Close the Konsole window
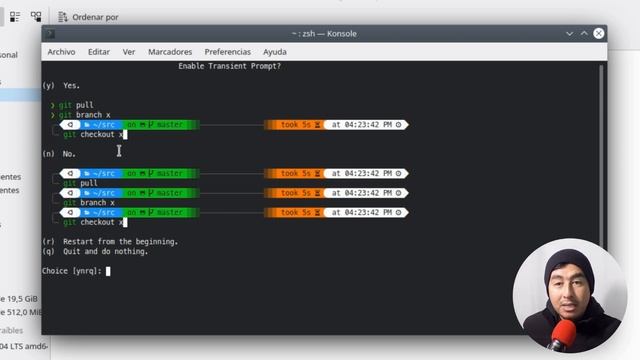The height and width of the screenshot is (360, 640). [x=599, y=33]
